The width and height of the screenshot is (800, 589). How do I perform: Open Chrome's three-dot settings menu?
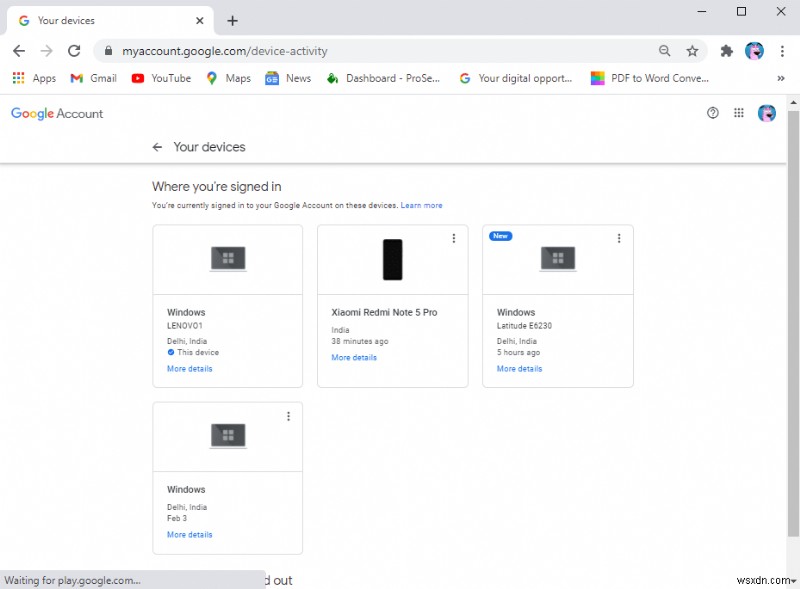pyautogui.click(x=783, y=50)
